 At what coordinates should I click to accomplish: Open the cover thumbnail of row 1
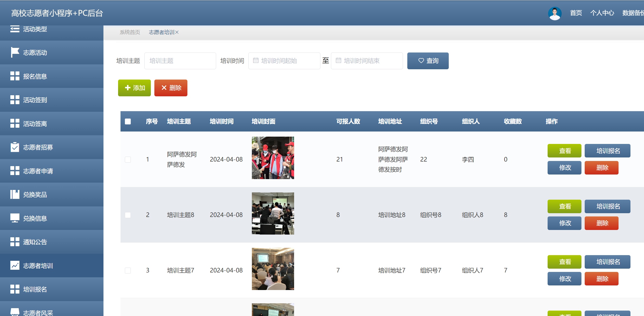(273, 158)
